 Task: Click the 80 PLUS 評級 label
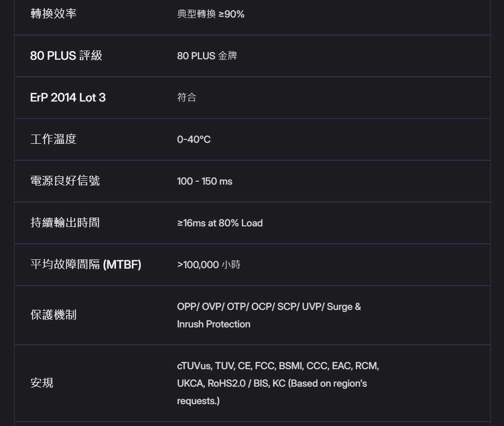click(66, 55)
